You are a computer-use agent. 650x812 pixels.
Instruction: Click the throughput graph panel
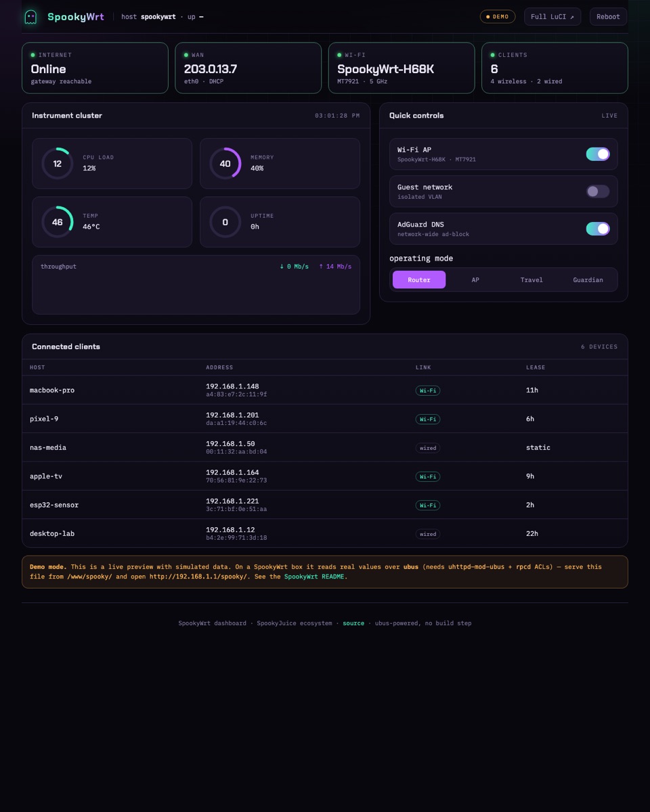tap(196, 285)
